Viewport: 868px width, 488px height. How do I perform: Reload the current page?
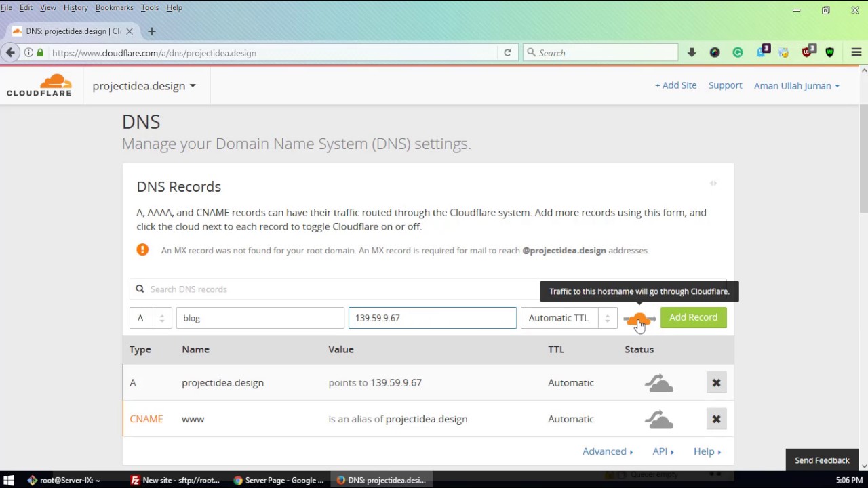click(x=507, y=53)
